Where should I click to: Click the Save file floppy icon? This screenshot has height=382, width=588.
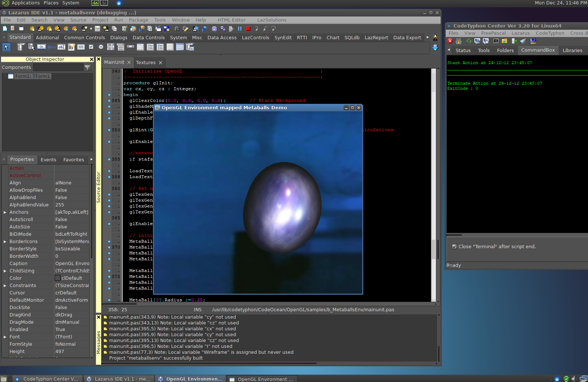(98, 29)
